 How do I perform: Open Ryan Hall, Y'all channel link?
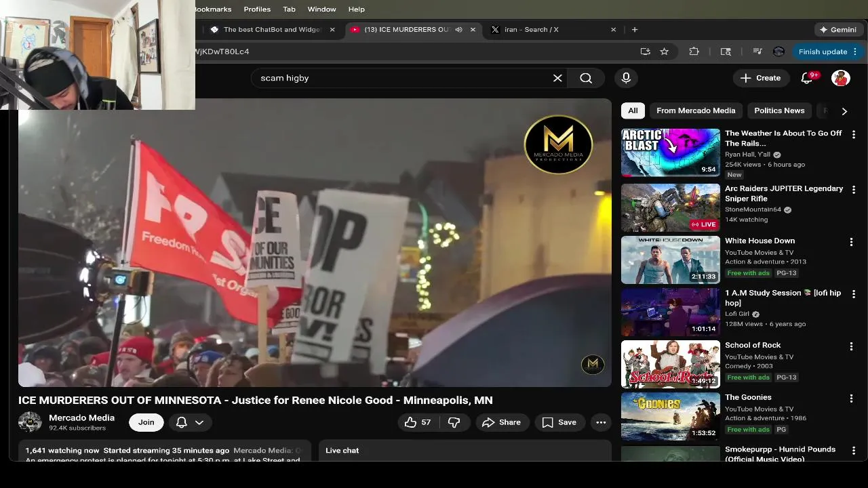click(x=747, y=155)
